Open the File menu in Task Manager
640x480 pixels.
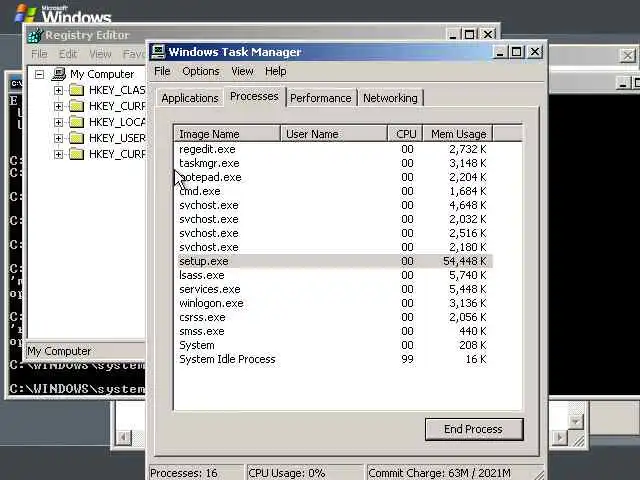pyautogui.click(x=162, y=71)
